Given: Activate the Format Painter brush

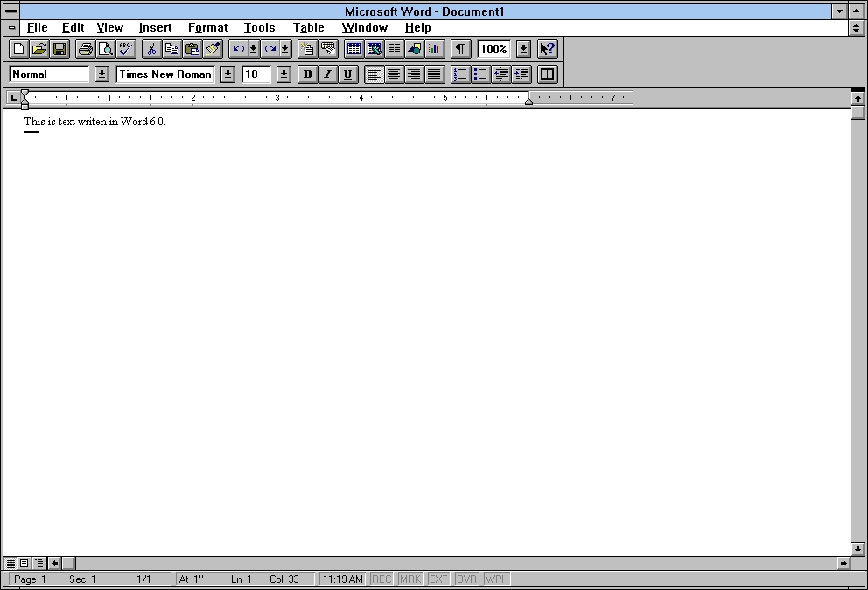Looking at the screenshot, I should click(213, 49).
